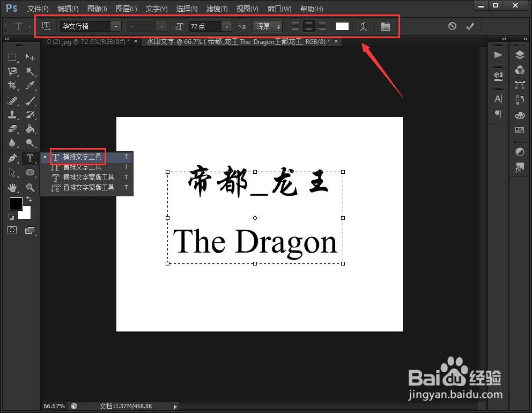Select the Move tool
532x413 pixels.
click(x=30, y=56)
